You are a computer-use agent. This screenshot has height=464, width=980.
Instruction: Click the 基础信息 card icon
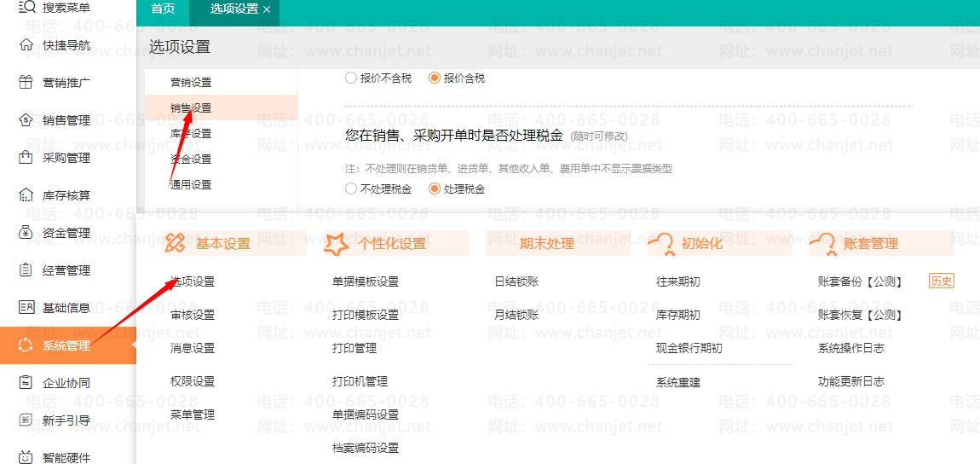click(26, 308)
